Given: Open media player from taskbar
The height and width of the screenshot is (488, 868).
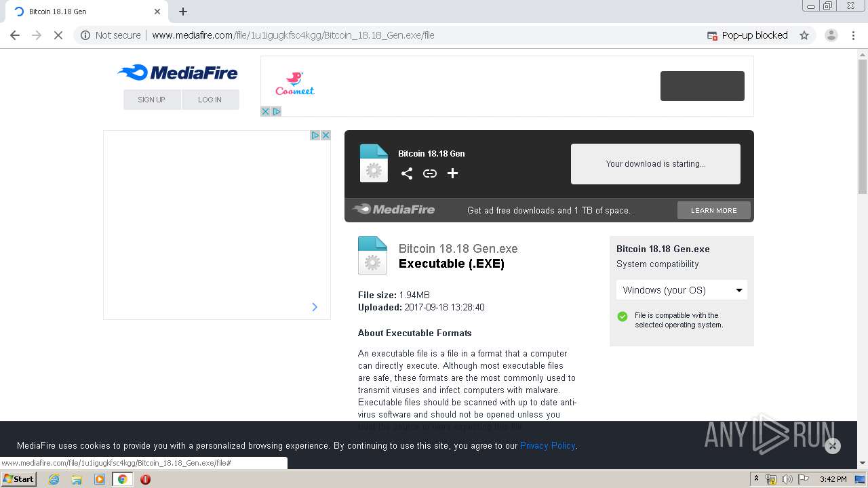Looking at the screenshot, I should [x=100, y=479].
